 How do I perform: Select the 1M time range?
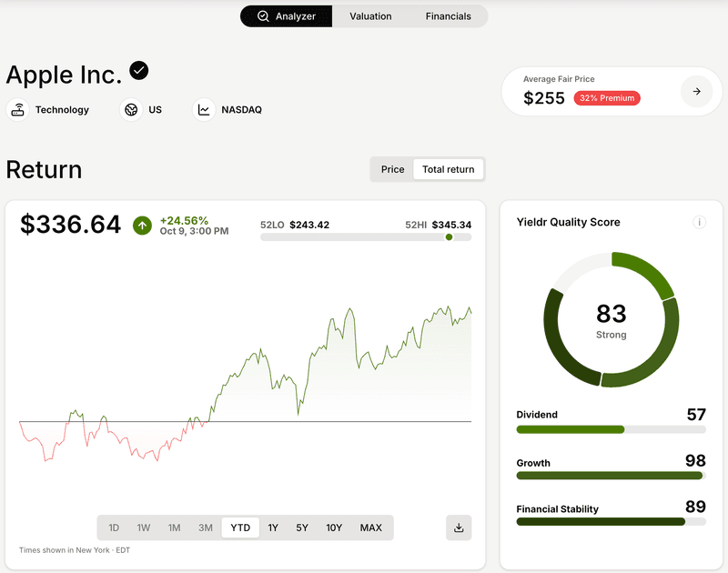174,528
